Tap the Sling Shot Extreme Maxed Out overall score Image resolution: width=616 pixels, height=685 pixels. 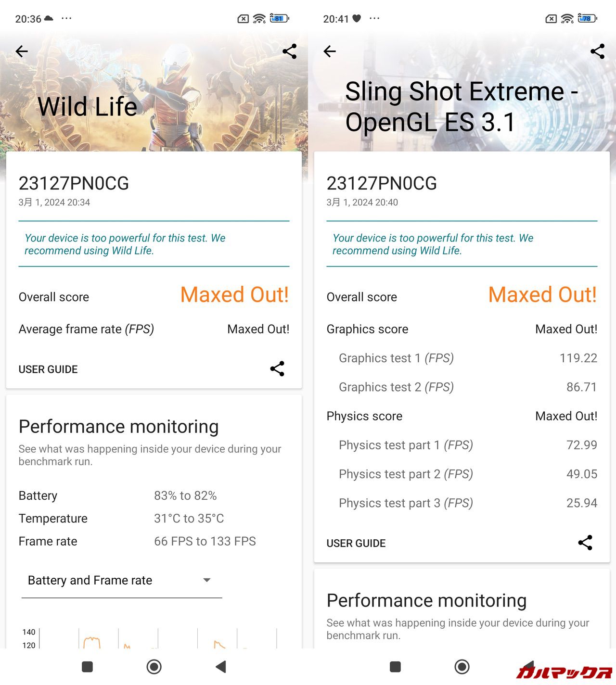542,295
